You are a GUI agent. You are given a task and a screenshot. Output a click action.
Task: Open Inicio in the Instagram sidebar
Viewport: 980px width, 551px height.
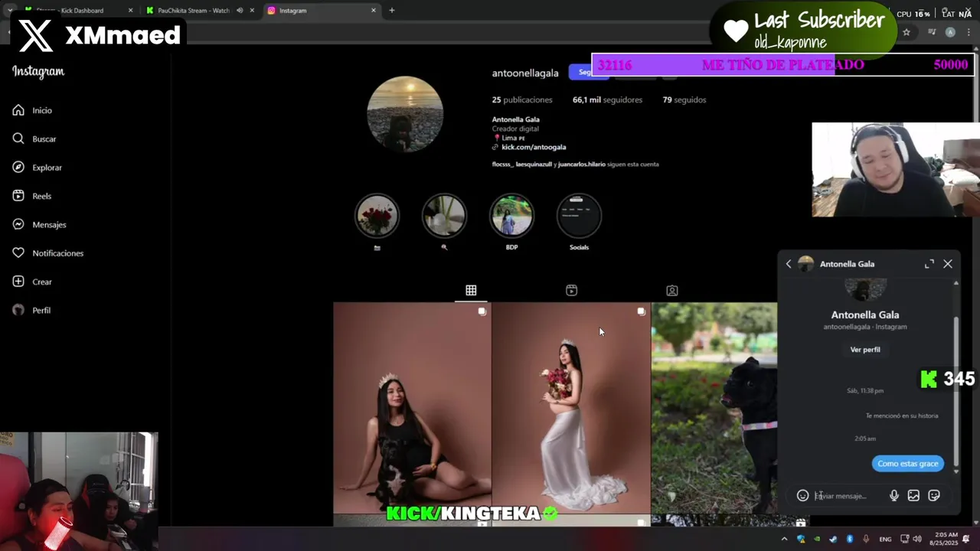(x=32, y=110)
